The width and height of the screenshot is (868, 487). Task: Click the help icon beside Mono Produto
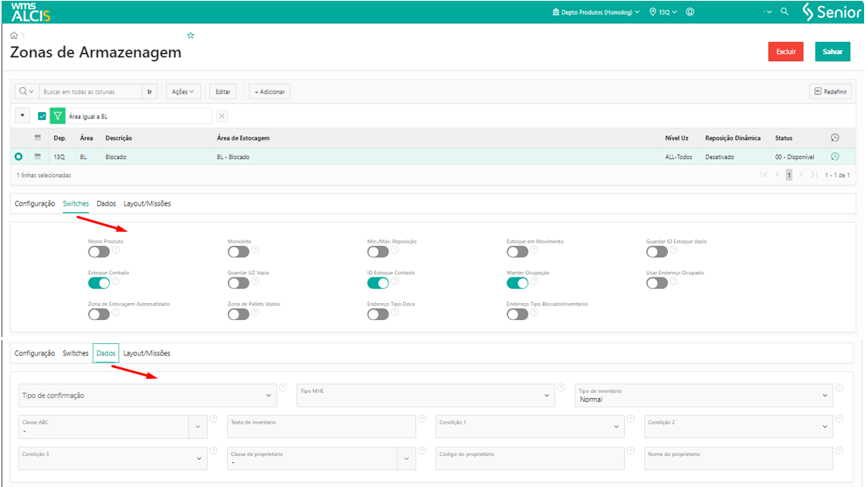[116, 250]
